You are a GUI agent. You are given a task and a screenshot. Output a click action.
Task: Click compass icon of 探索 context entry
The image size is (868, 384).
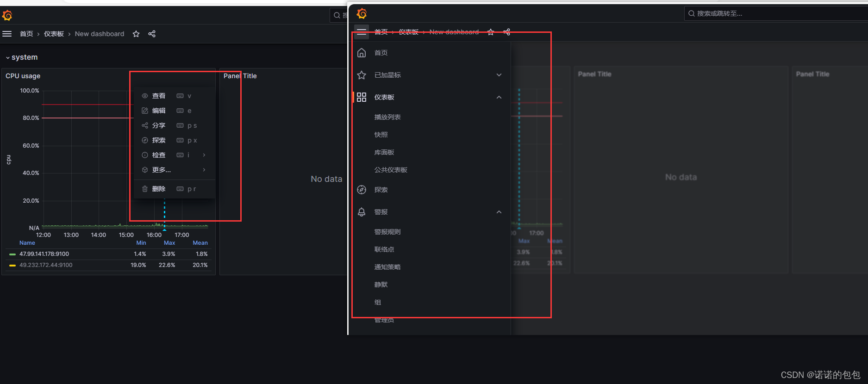(145, 140)
